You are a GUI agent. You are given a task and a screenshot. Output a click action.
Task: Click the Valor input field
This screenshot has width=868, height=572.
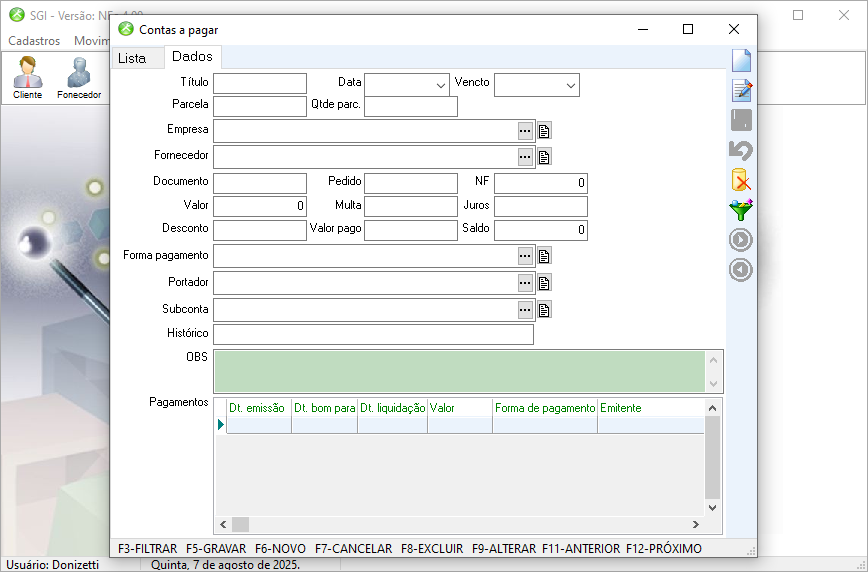[x=260, y=207]
